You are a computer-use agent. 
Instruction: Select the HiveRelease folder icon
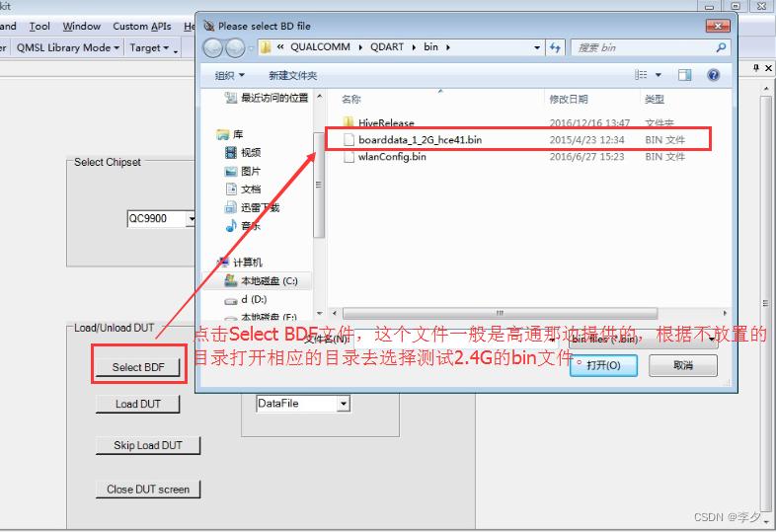point(349,121)
